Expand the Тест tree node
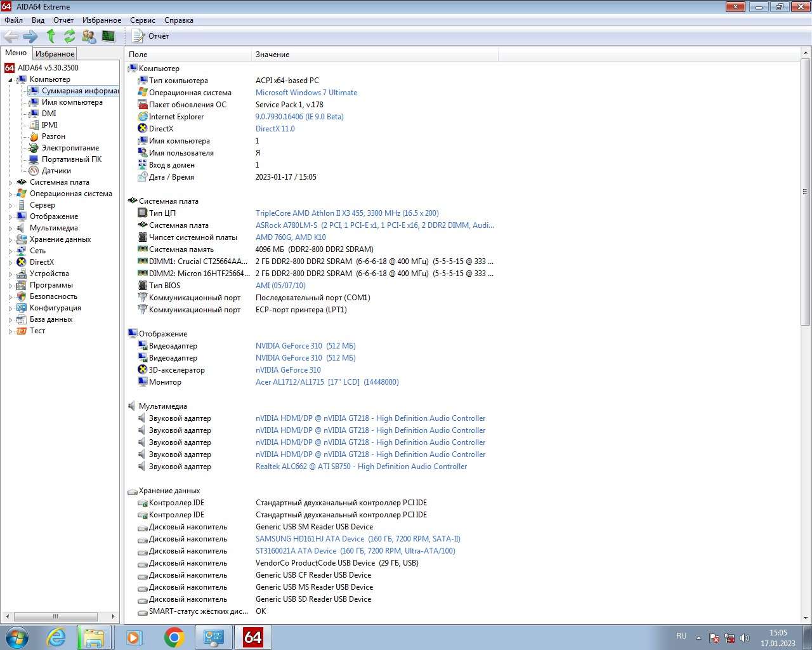This screenshot has height=650, width=812. (10, 331)
